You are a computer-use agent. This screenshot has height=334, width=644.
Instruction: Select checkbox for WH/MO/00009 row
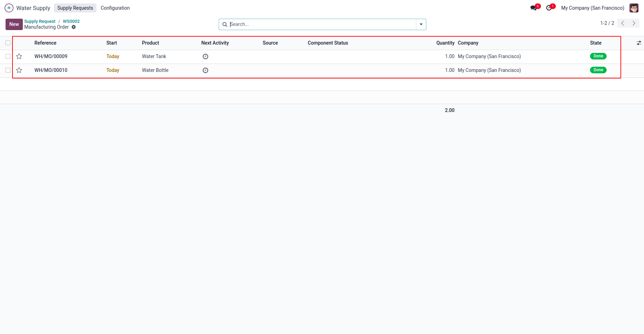pos(8,56)
